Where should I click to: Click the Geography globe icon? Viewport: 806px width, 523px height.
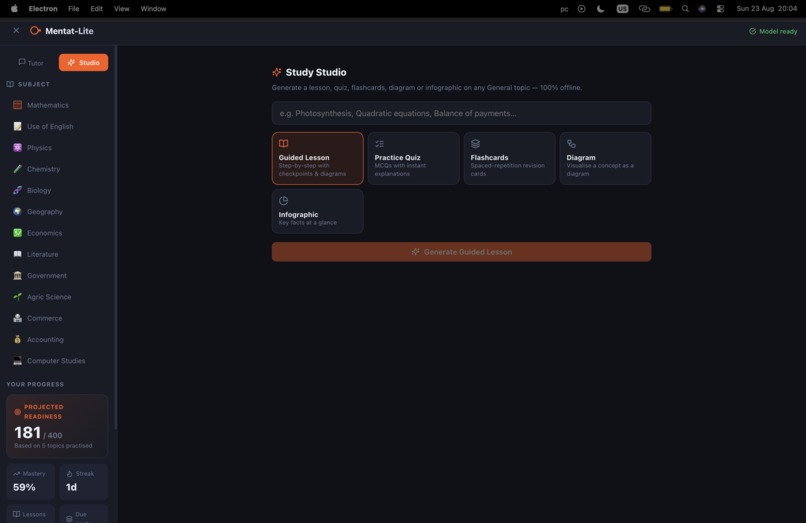click(17, 212)
